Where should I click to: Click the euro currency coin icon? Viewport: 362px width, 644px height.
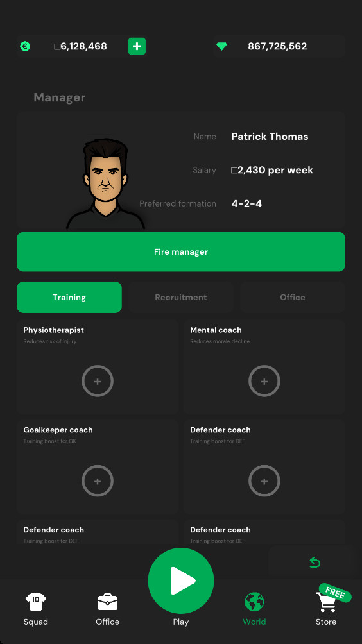pos(25,46)
